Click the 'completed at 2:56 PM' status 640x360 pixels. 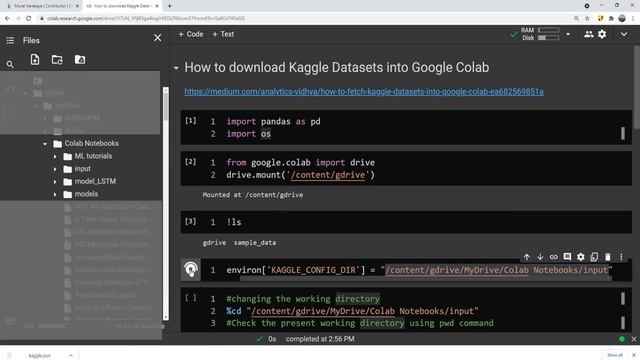[320, 339]
